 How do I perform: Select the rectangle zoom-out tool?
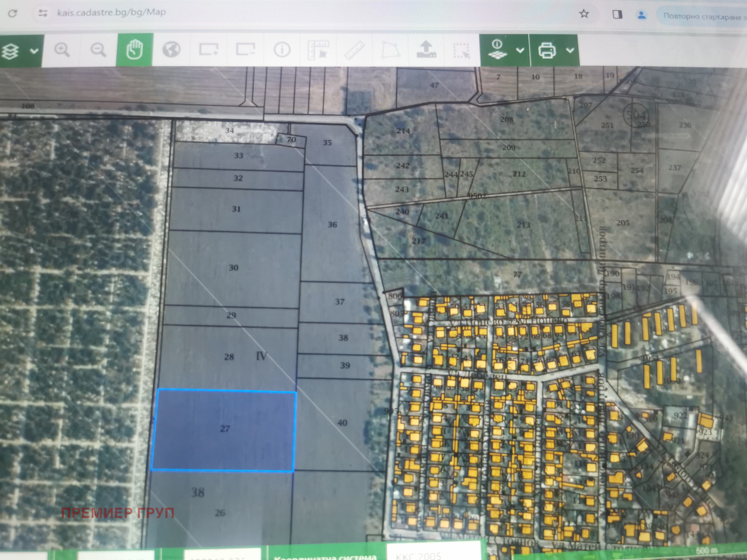click(x=245, y=49)
